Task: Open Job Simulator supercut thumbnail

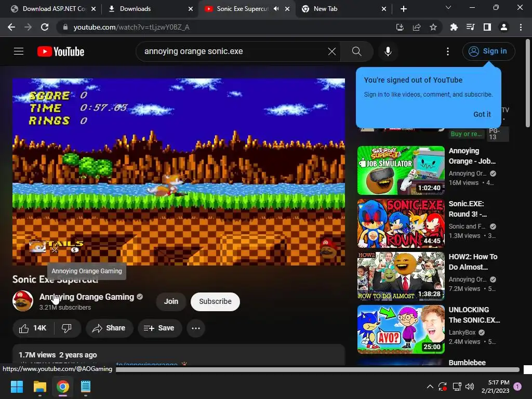Action: [x=401, y=170]
